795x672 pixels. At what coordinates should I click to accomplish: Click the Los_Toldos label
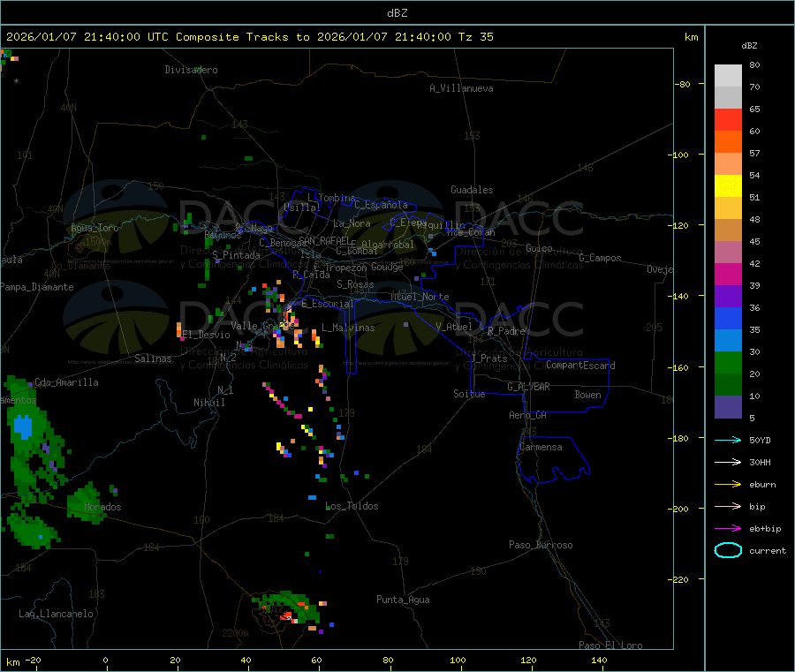coord(352,506)
